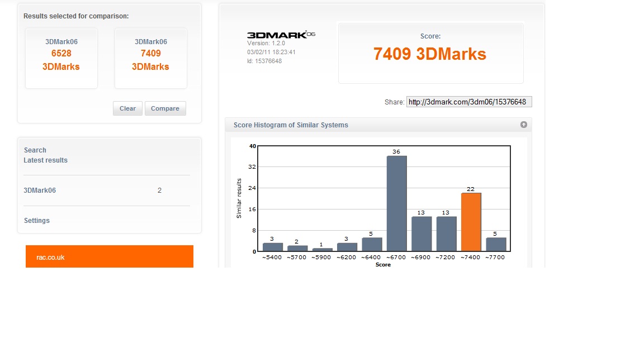This screenshot has width=644, height=362.
Task: Click the ~6700 histogram bar labeled 36
Action: pyautogui.click(x=397, y=203)
